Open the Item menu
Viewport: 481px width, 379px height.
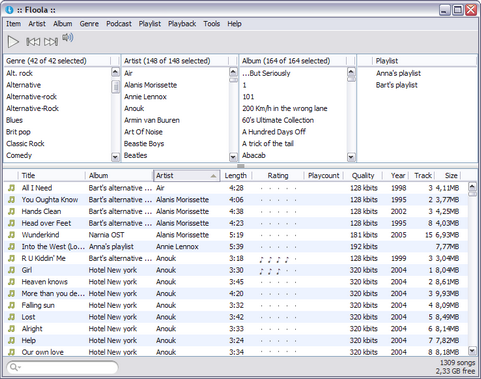(13, 24)
